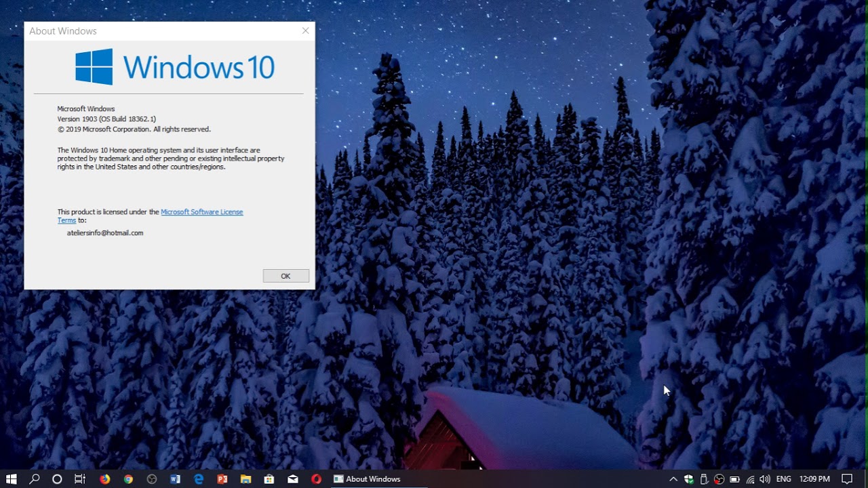
Task: Click the 'Microsoft Windows' text line
Action: point(86,109)
